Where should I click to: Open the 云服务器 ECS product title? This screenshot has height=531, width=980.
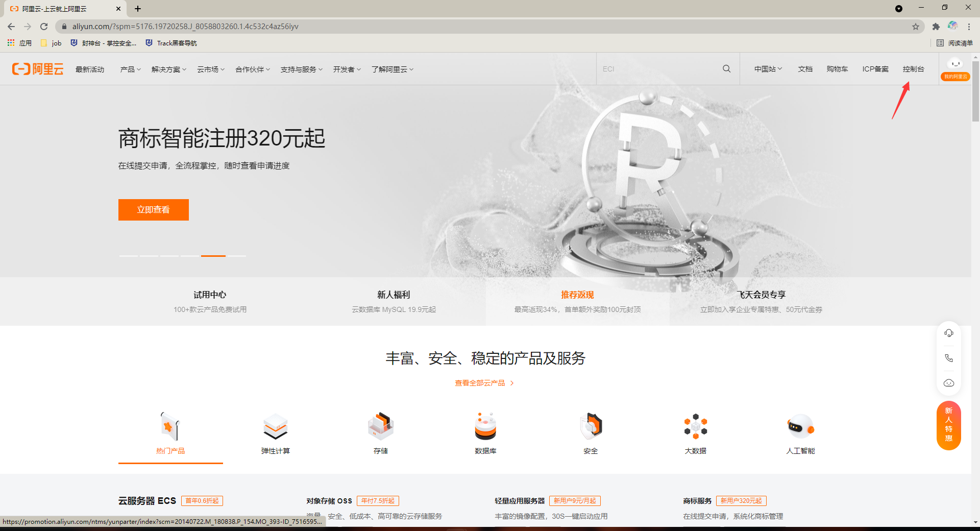pyautogui.click(x=147, y=501)
